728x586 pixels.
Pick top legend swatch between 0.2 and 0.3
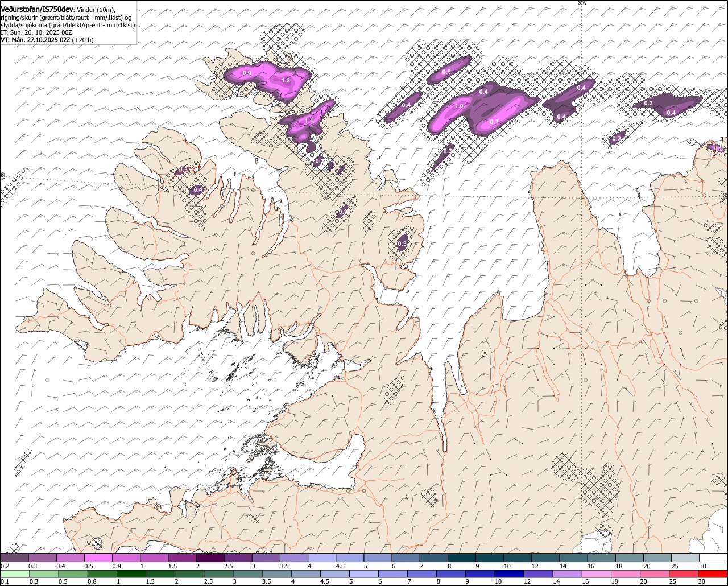point(14,558)
